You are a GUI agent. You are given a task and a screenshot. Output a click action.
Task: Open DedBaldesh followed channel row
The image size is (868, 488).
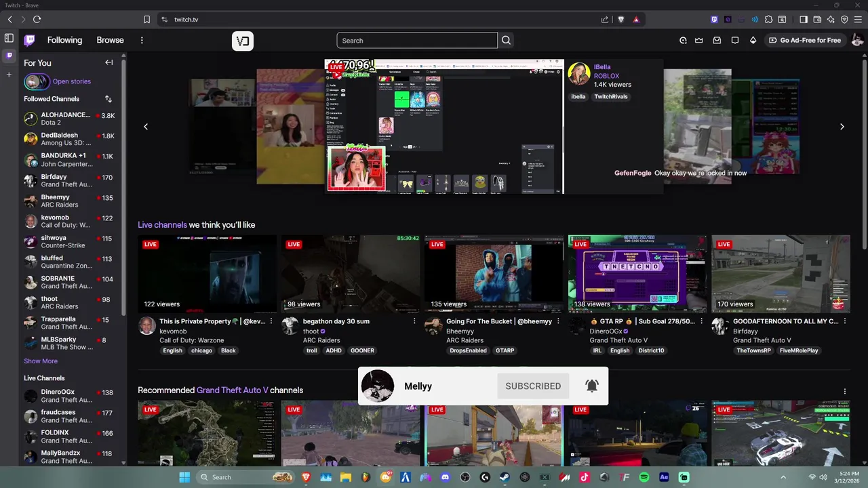pyautogui.click(x=70, y=139)
